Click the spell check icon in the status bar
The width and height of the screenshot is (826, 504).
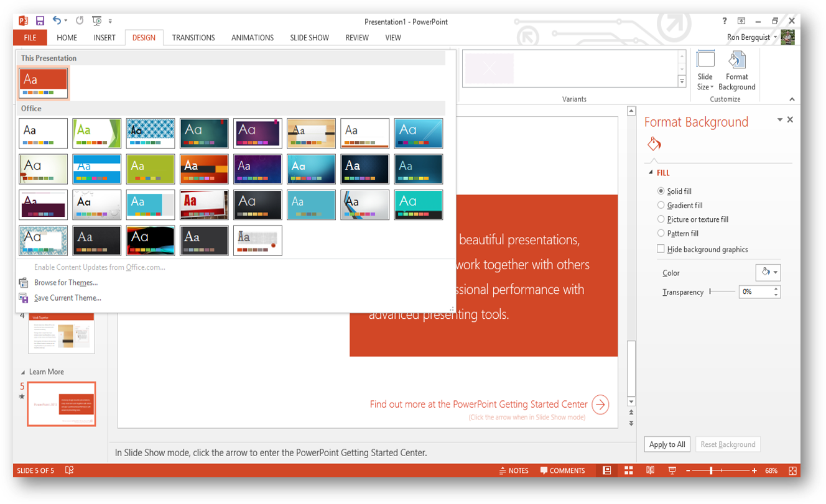[x=69, y=470]
